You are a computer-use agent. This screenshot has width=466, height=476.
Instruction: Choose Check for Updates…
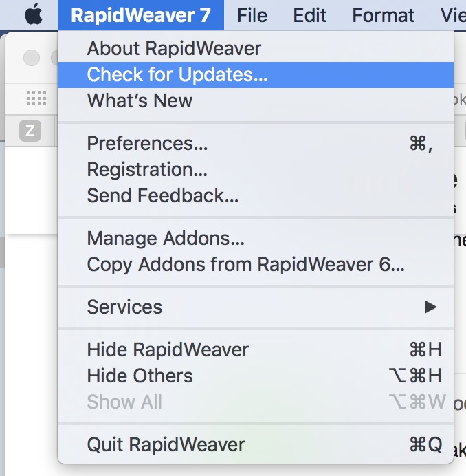click(256, 75)
